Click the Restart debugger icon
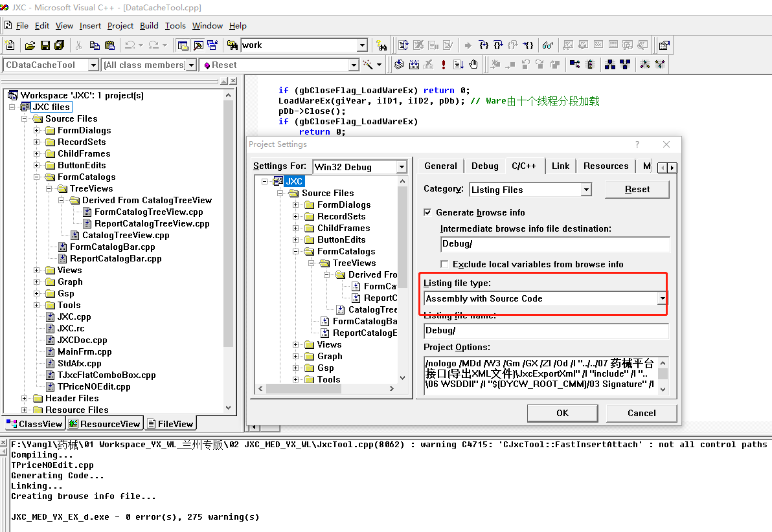This screenshot has height=532, width=772. pos(403,45)
